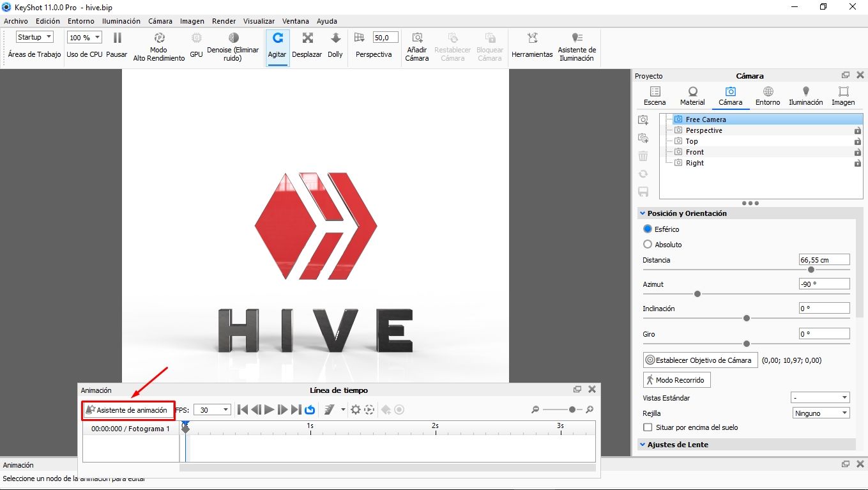Click the animation preview render icon
Screen dimensions: 868x490
click(369, 410)
